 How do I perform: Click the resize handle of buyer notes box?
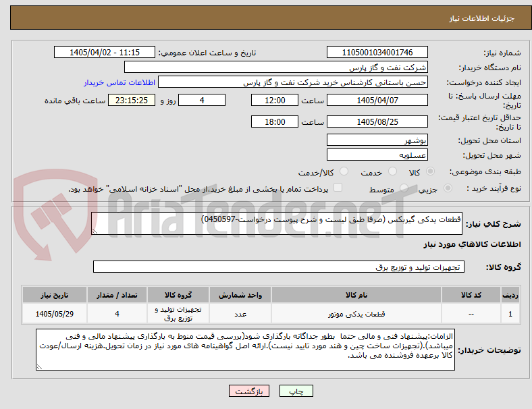tap(39, 367)
